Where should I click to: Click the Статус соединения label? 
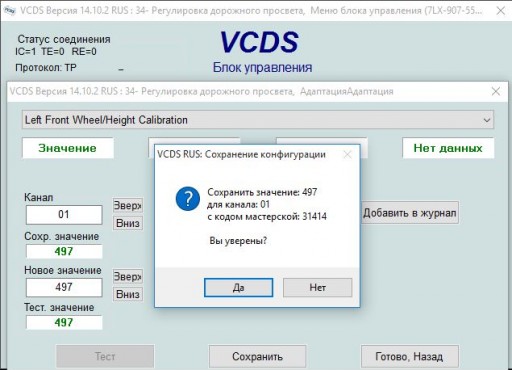click(64, 39)
